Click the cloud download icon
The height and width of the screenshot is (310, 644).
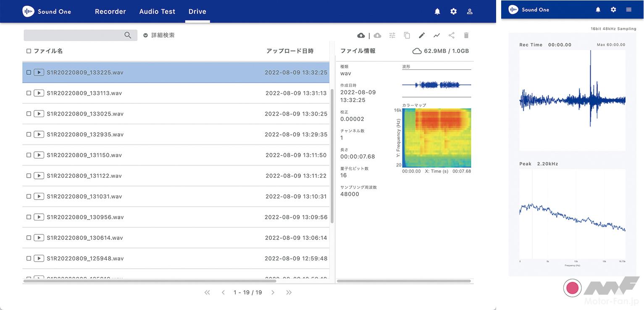coord(377,36)
